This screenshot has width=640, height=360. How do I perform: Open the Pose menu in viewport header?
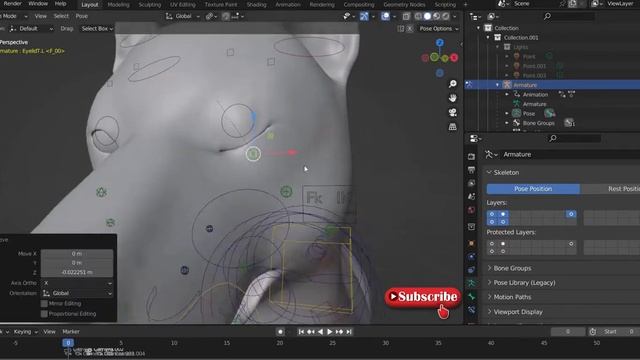coord(82,16)
